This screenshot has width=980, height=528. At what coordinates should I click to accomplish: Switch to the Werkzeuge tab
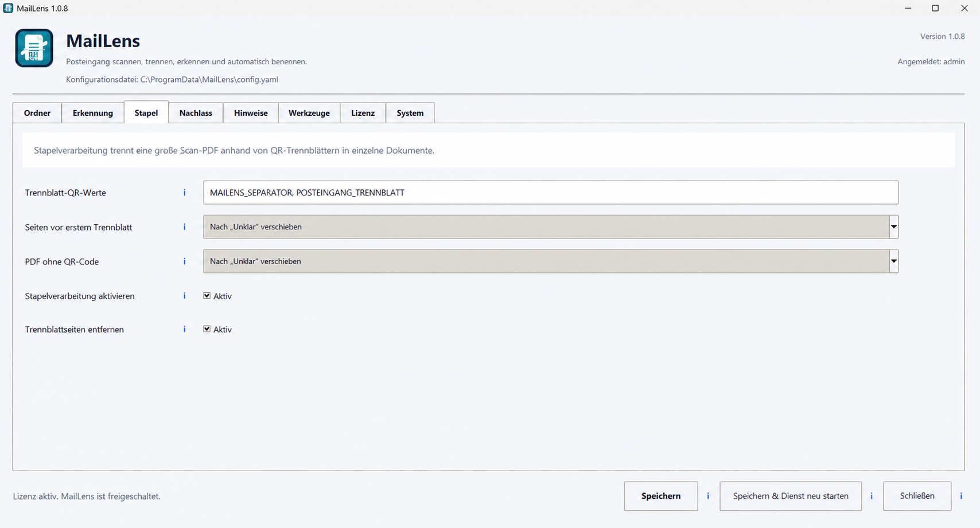click(x=309, y=113)
